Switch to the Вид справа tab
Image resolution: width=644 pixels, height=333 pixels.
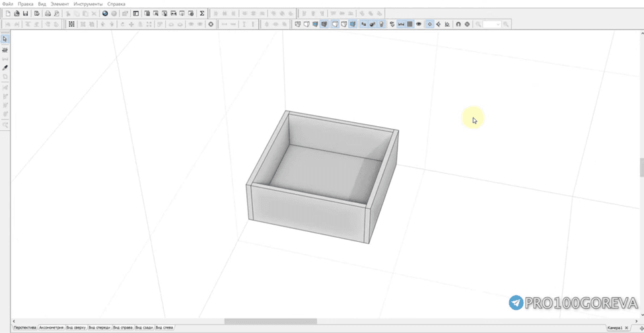[x=123, y=328]
